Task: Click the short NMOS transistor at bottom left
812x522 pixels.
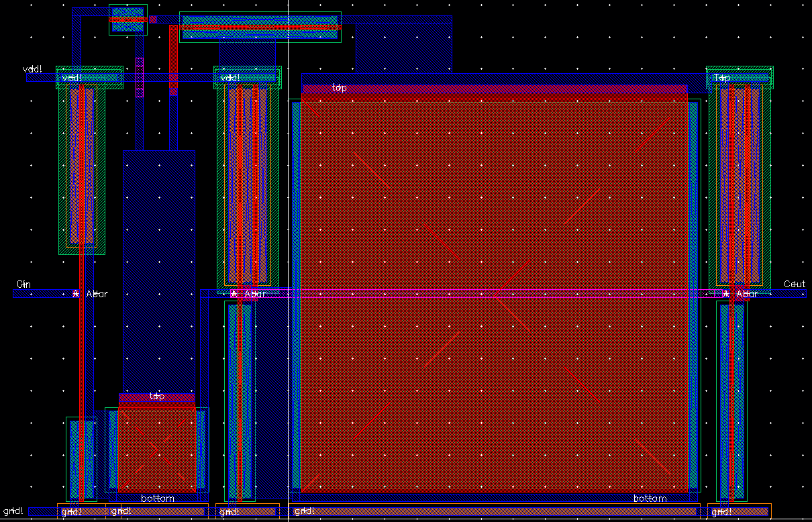Action: 81,459
